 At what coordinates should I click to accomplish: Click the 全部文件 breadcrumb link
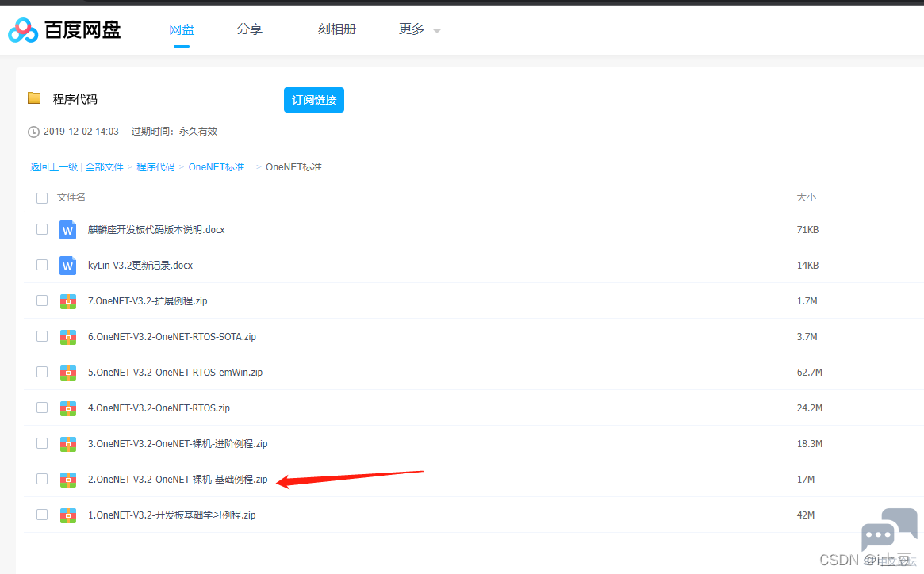click(x=105, y=167)
